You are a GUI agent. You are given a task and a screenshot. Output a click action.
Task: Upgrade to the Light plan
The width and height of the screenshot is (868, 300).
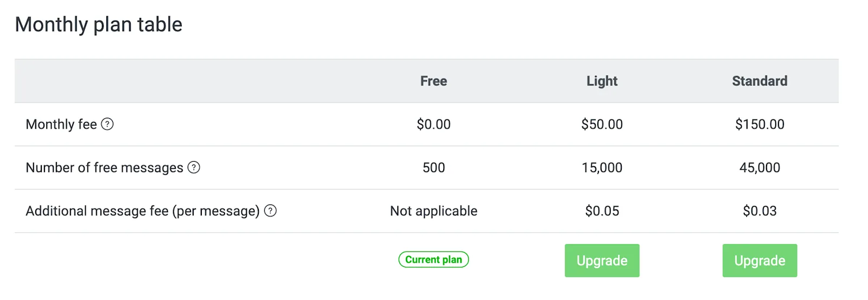(602, 260)
